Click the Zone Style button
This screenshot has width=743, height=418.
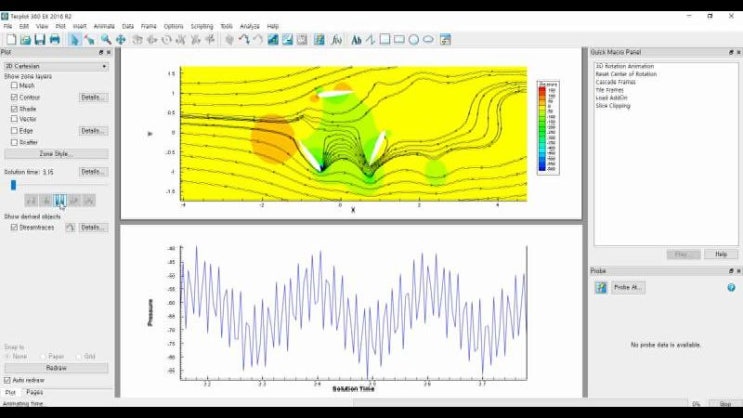pos(56,154)
